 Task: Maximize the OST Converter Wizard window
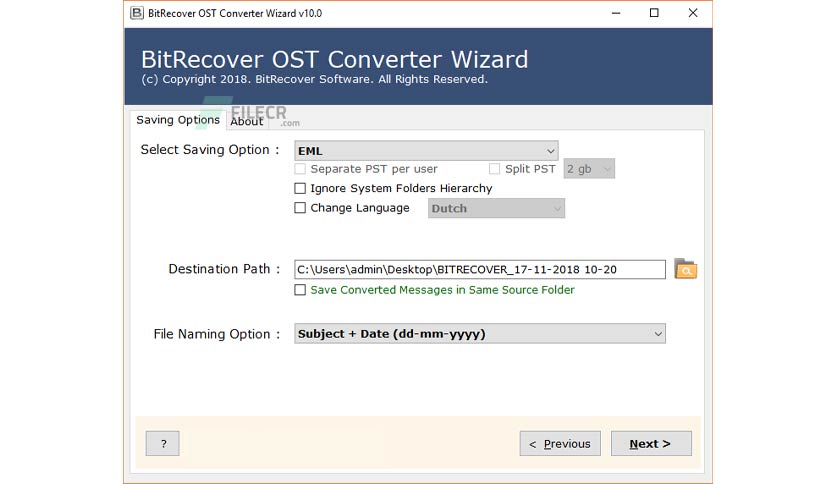tap(654, 13)
